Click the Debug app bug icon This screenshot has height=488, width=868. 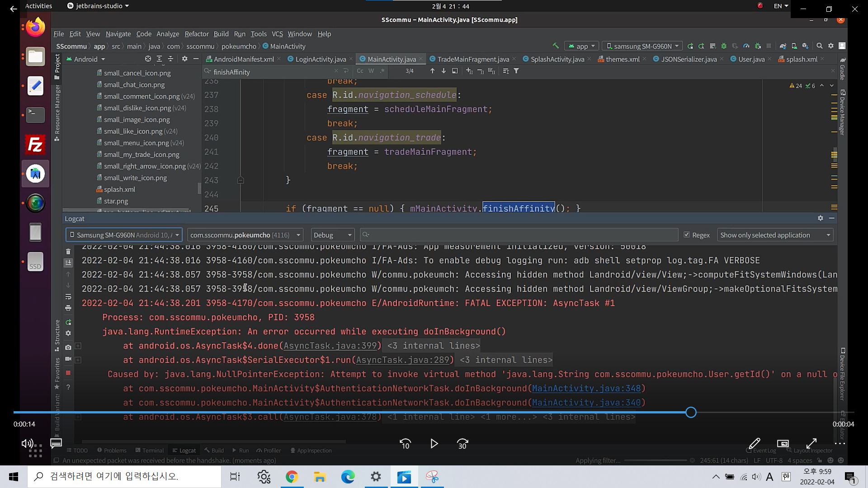[724, 46]
